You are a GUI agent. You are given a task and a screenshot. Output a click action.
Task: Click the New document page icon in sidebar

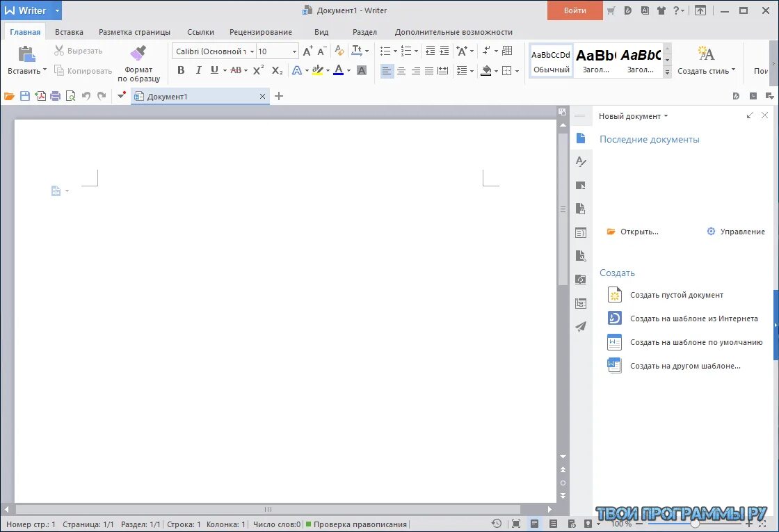pyautogui.click(x=580, y=138)
